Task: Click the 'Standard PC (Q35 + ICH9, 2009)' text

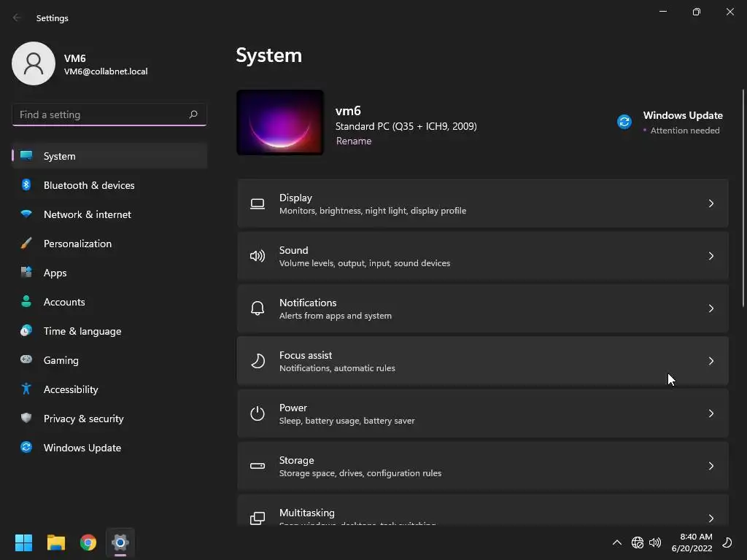Action: tap(406, 126)
